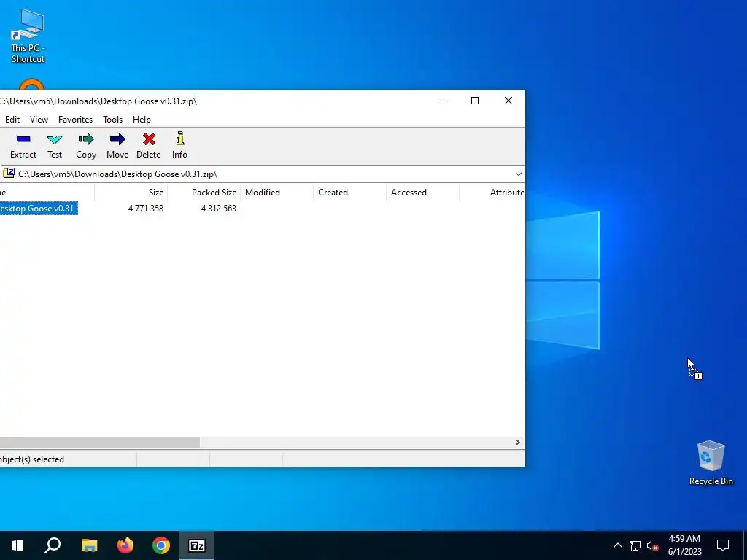Select the Desktop Goose v0.31 folder row

pos(38,209)
